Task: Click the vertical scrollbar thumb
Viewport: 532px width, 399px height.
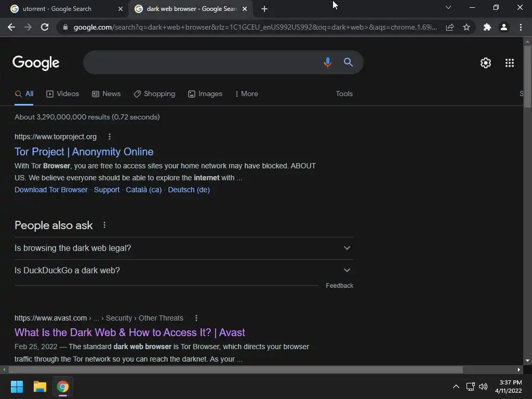Action: point(527,76)
